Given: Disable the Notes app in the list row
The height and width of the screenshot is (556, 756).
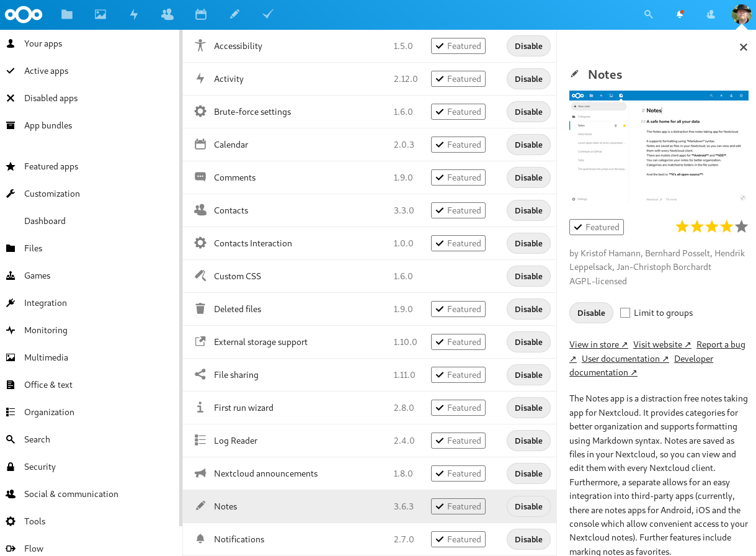Looking at the screenshot, I should coord(528,506).
